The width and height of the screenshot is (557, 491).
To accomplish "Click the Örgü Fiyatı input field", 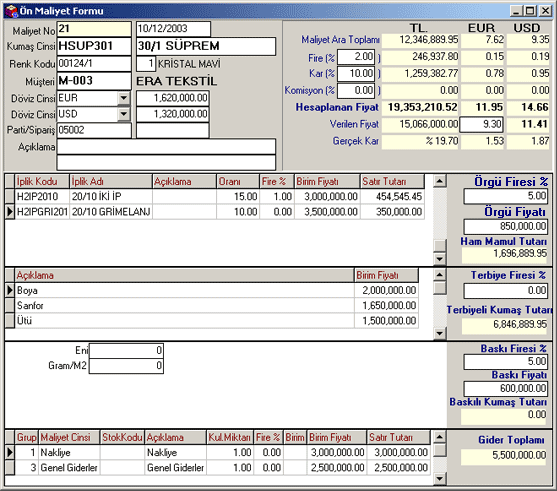I will click(x=505, y=226).
